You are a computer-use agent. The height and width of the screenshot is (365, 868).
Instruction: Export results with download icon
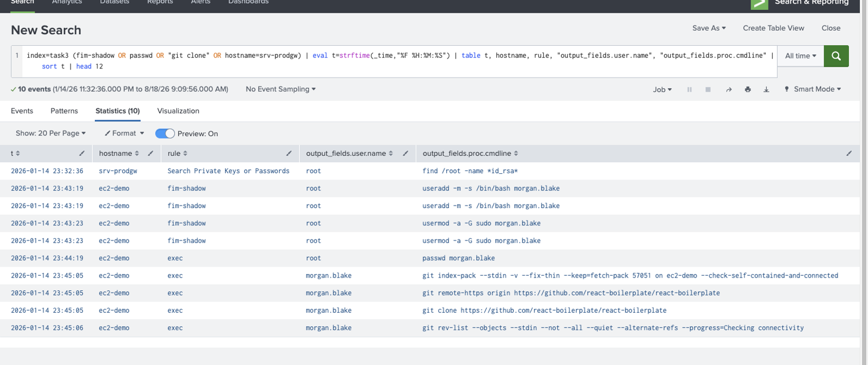(766, 90)
